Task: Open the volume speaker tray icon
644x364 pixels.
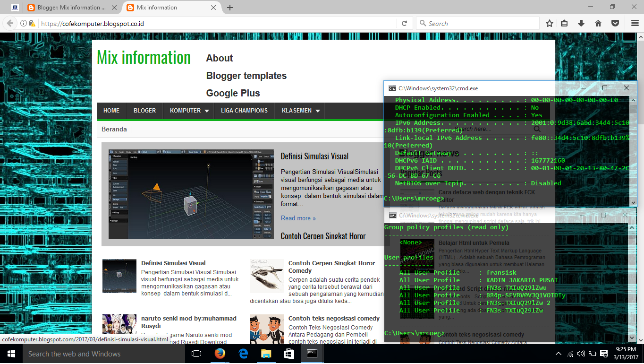Action: pos(581,354)
